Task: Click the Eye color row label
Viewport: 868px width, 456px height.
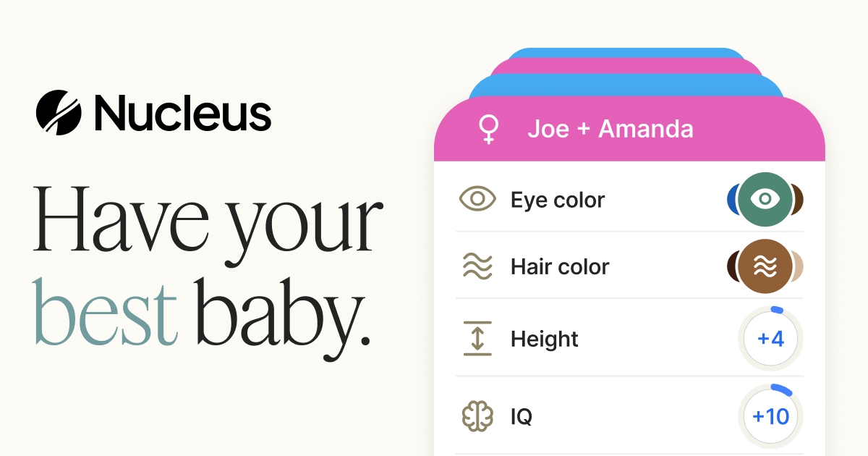Action: coord(558,200)
